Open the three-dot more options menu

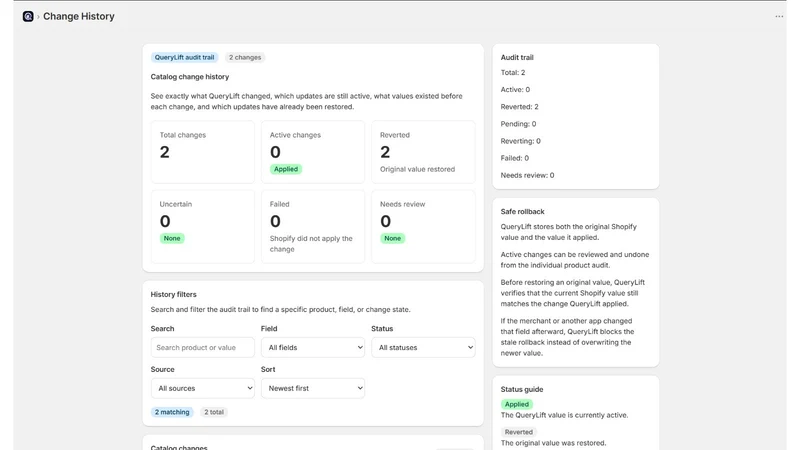coord(779,16)
